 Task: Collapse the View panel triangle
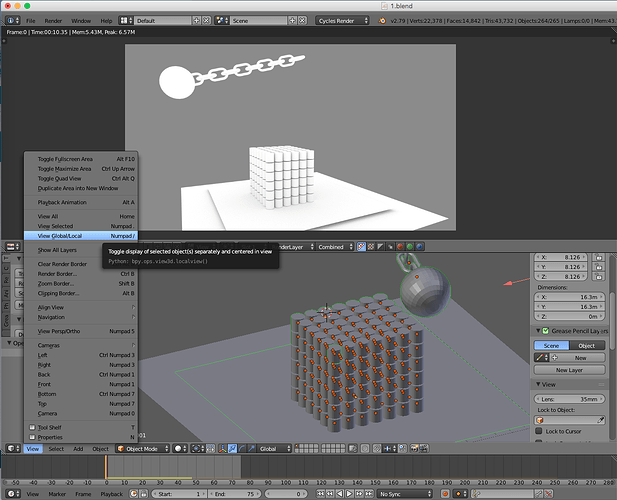pyautogui.click(x=538, y=384)
